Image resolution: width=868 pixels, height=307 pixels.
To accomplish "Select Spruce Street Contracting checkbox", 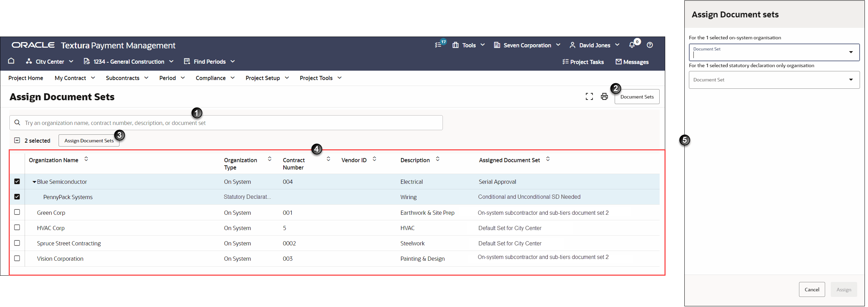I will (17, 243).
